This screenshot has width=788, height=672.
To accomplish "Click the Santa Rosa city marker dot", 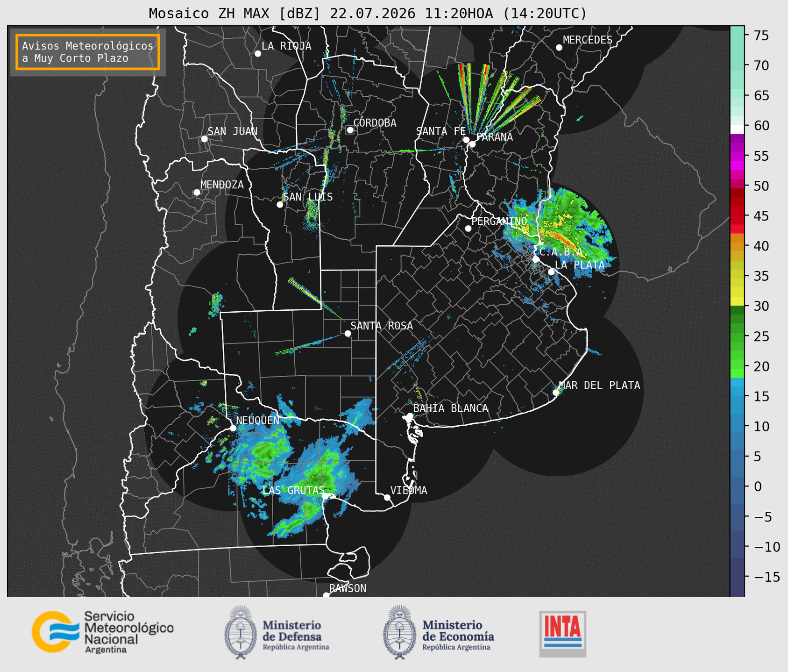I will pos(348,333).
